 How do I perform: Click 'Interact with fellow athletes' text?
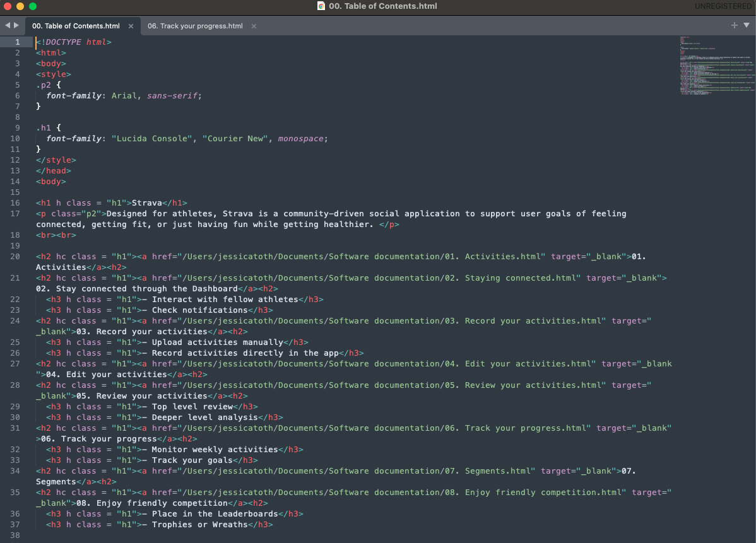pyautogui.click(x=225, y=299)
